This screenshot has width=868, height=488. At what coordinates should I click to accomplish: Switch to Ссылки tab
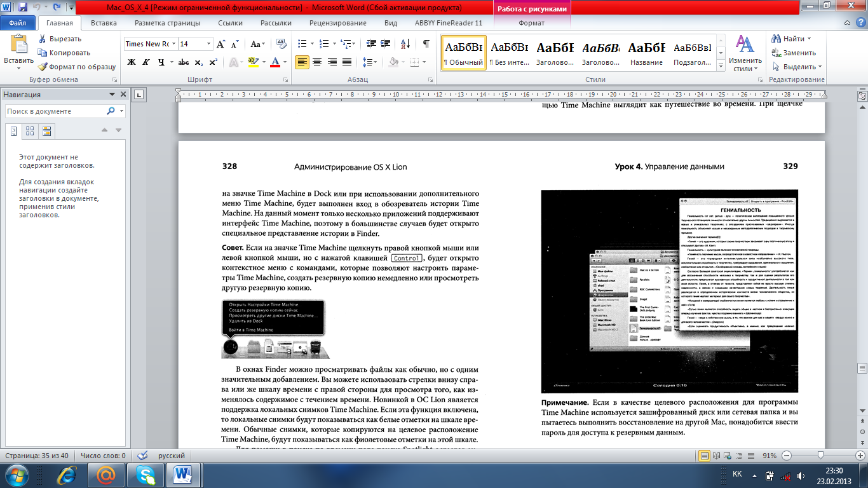tap(230, 23)
